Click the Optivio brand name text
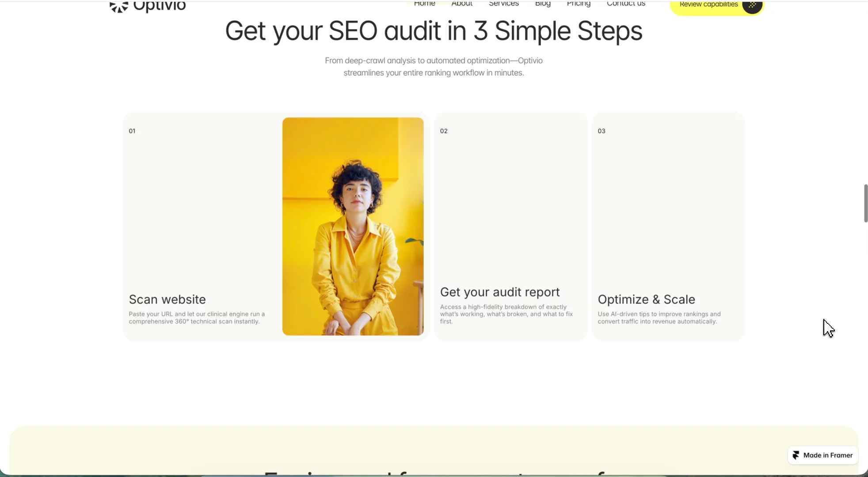The height and width of the screenshot is (477, 868). pyautogui.click(x=160, y=7)
